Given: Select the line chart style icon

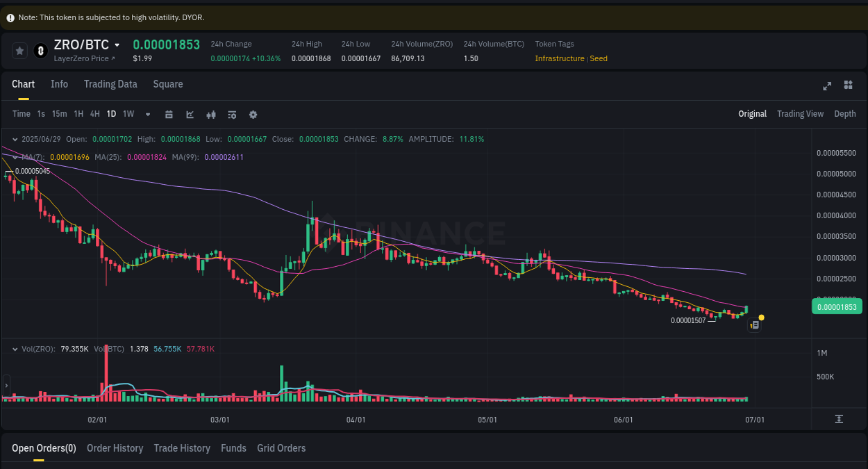Looking at the screenshot, I should (190, 114).
